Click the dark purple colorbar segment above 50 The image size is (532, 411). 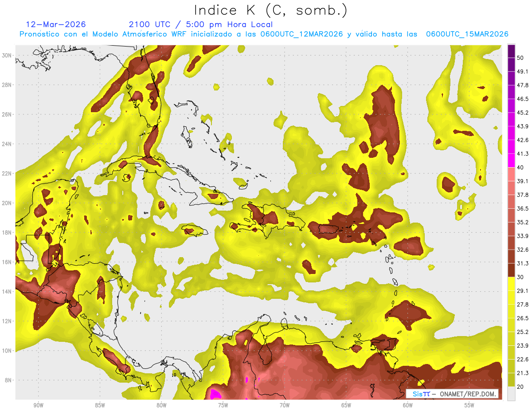pyautogui.click(x=511, y=51)
